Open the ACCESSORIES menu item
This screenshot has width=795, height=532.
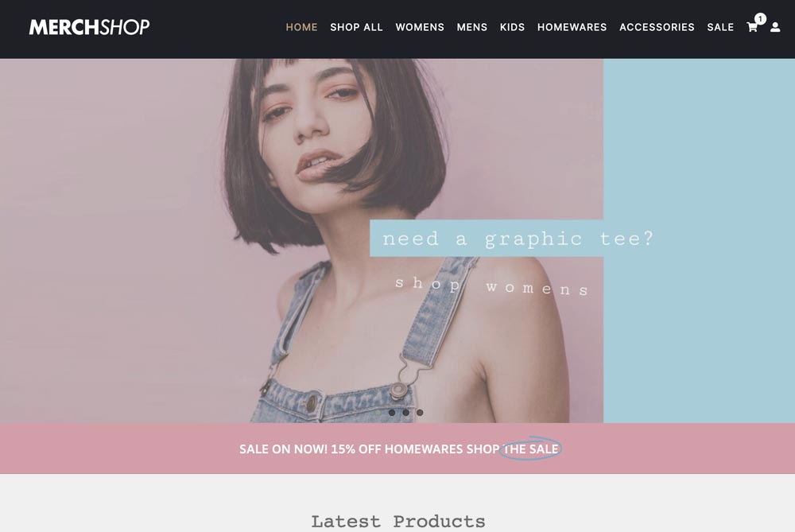click(x=657, y=27)
